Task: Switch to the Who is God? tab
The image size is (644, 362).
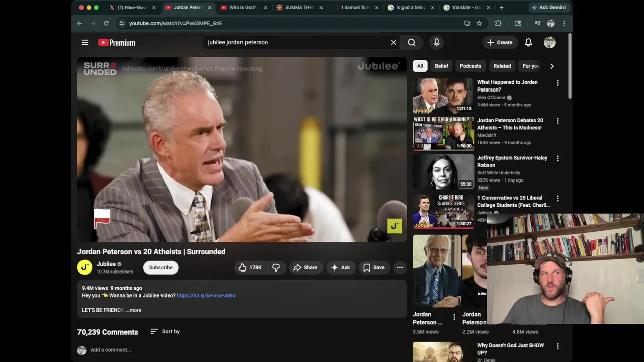Action: [x=243, y=8]
